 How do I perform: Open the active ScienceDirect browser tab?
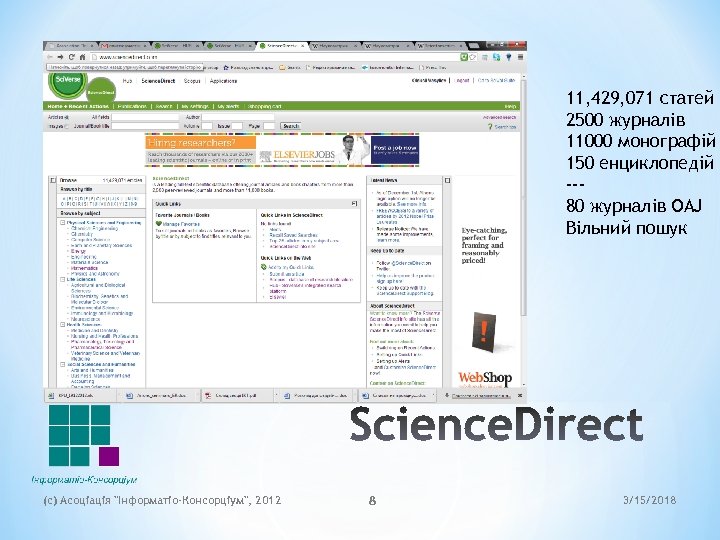click(x=281, y=45)
